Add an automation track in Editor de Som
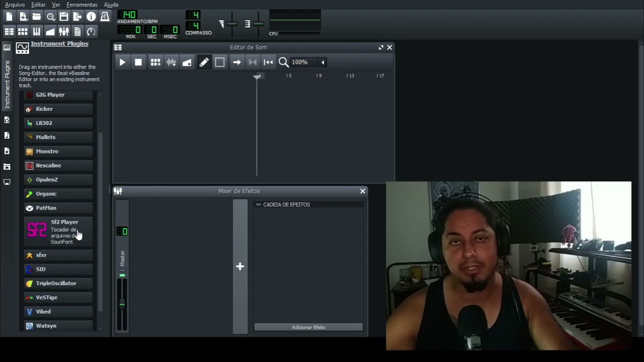Image resolution: width=644 pixels, height=362 pixels. click(187, 62)
